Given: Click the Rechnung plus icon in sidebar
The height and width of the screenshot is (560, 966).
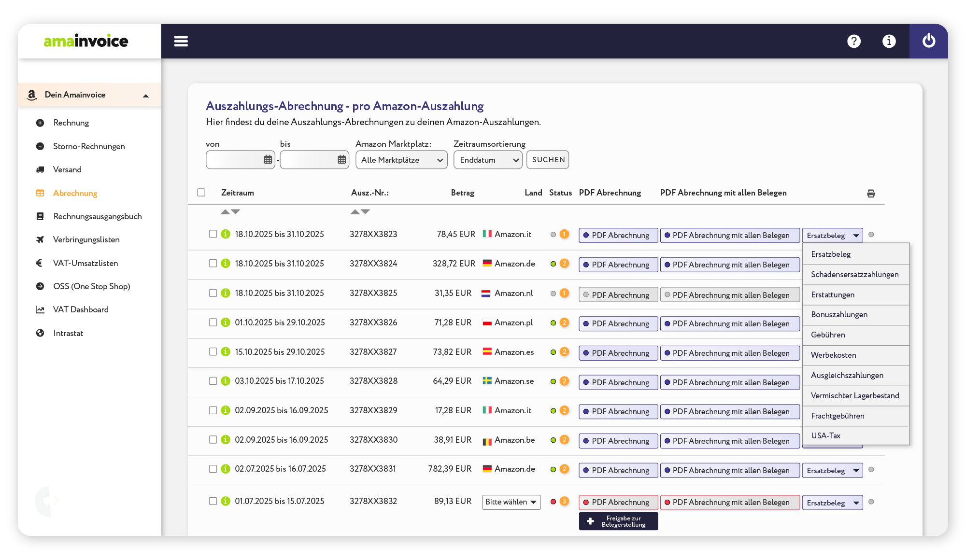Looking at the screenshot, I should (40, 123).
